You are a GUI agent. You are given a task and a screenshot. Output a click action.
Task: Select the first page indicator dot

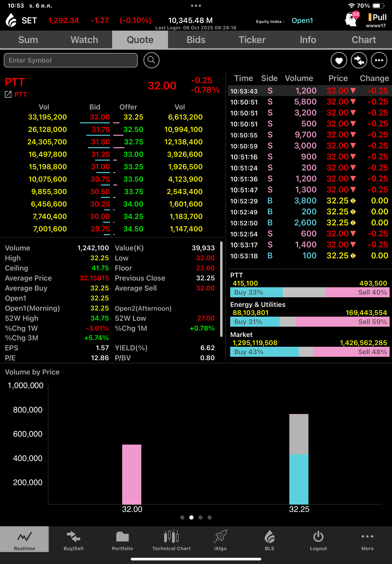(182, 517)
